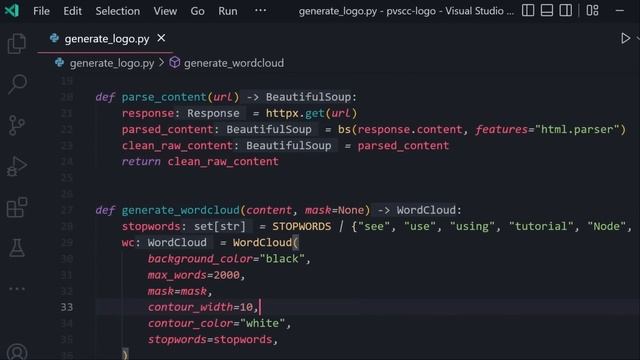
Task: Open the Source Control view
Action: [17, 125]
